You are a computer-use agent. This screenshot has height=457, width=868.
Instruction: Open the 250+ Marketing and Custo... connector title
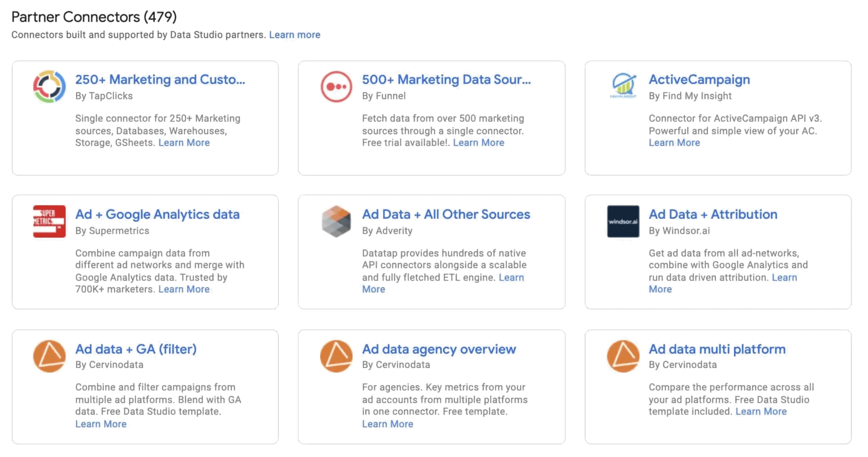160,80
